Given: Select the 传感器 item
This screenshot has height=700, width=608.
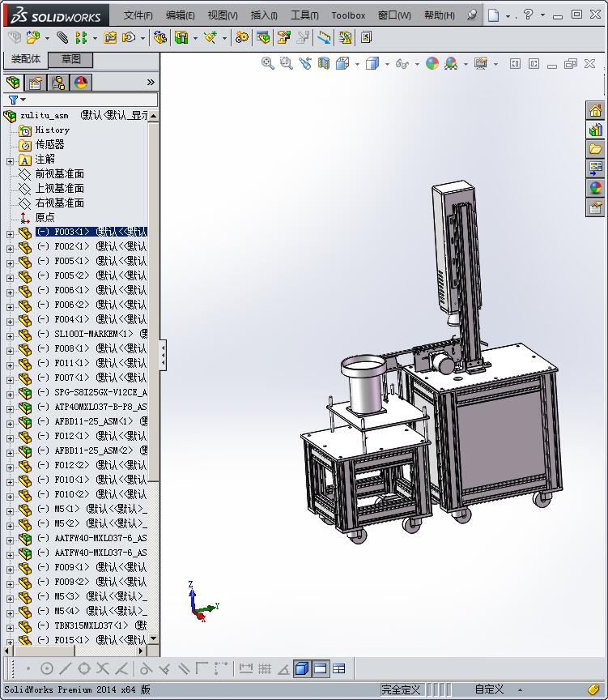Looking at the screenshot, I should click(x=50, y=145).
